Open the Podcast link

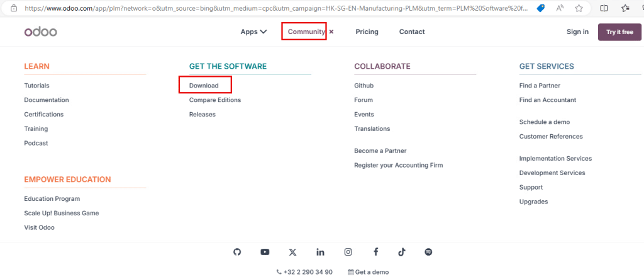click(36, 143)
